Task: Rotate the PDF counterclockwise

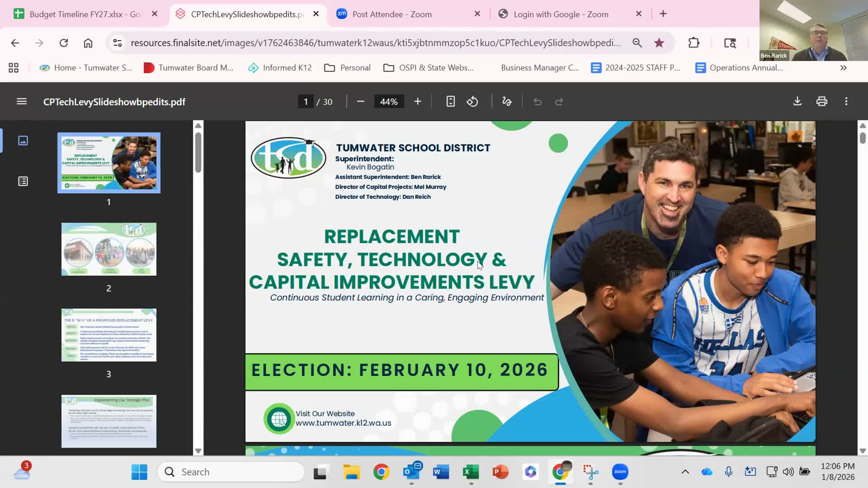Action: [472, 102]
